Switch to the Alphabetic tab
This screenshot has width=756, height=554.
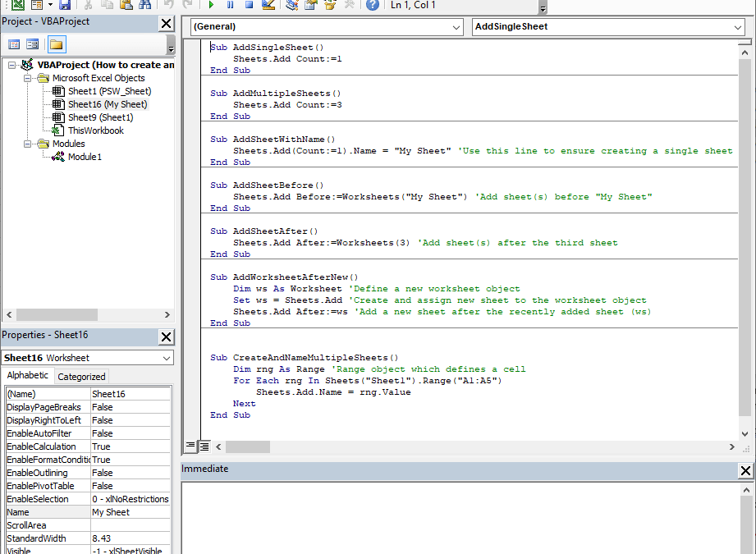27,375
